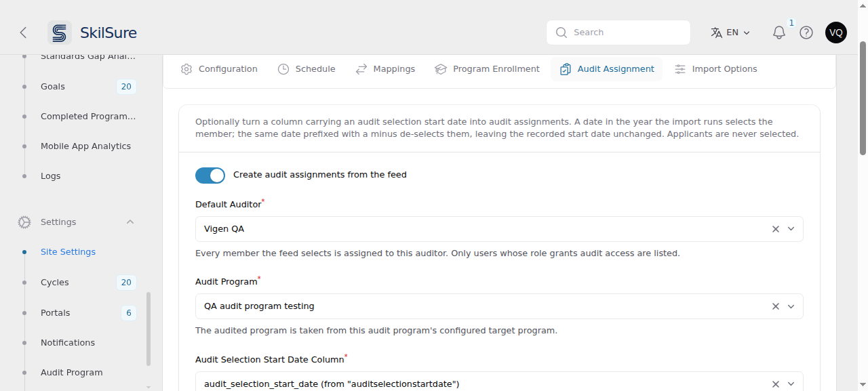
Task: Open Portals in the sidebar
Action: tap(56, 313)
